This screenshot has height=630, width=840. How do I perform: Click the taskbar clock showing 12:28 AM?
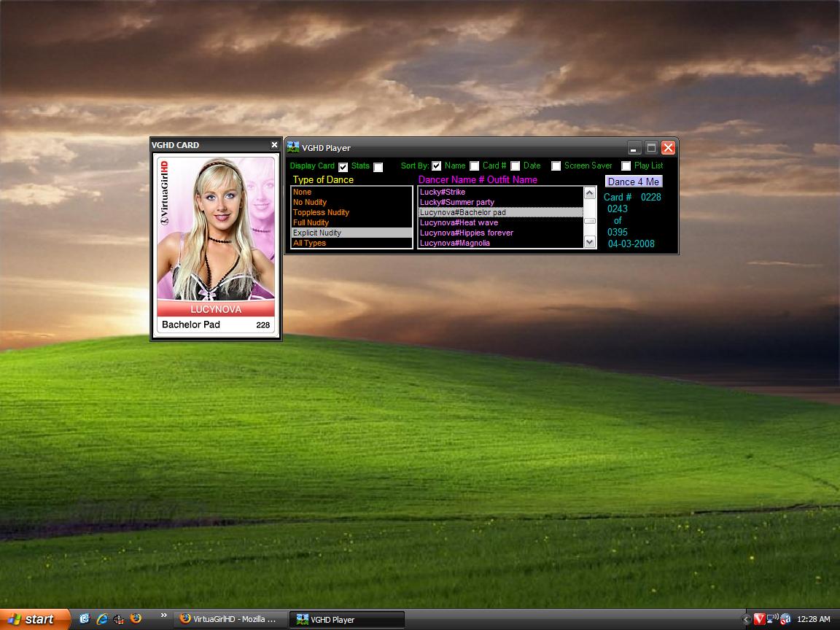(813, 619)
